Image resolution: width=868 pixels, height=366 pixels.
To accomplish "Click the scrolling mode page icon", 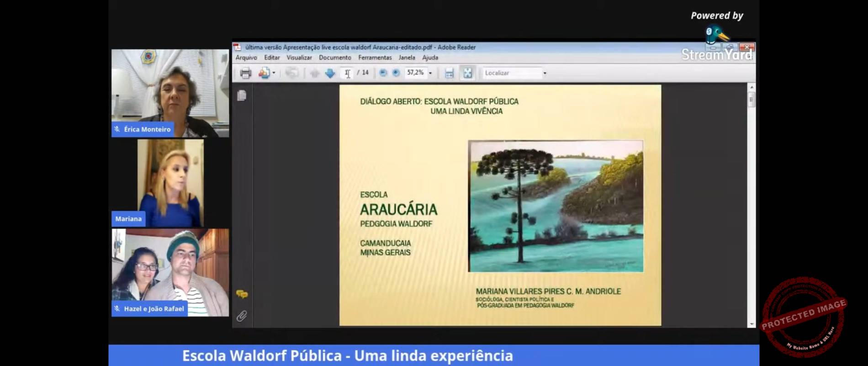I will click(449, 73).
